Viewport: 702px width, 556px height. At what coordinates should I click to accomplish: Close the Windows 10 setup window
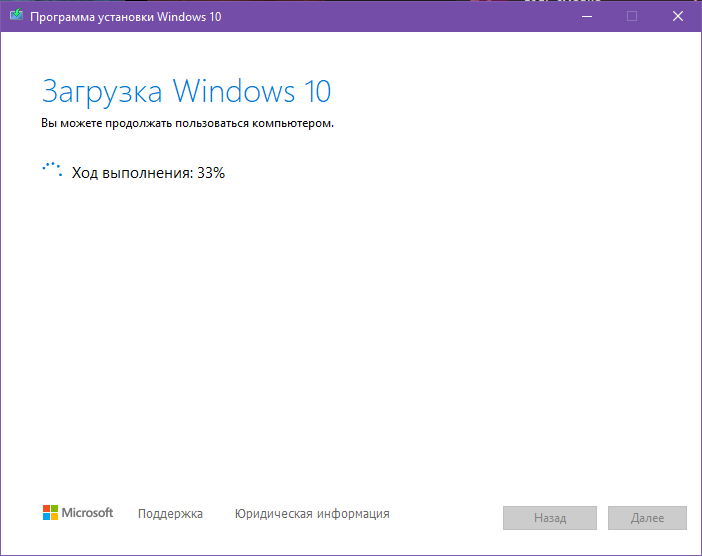coord(678,16)
